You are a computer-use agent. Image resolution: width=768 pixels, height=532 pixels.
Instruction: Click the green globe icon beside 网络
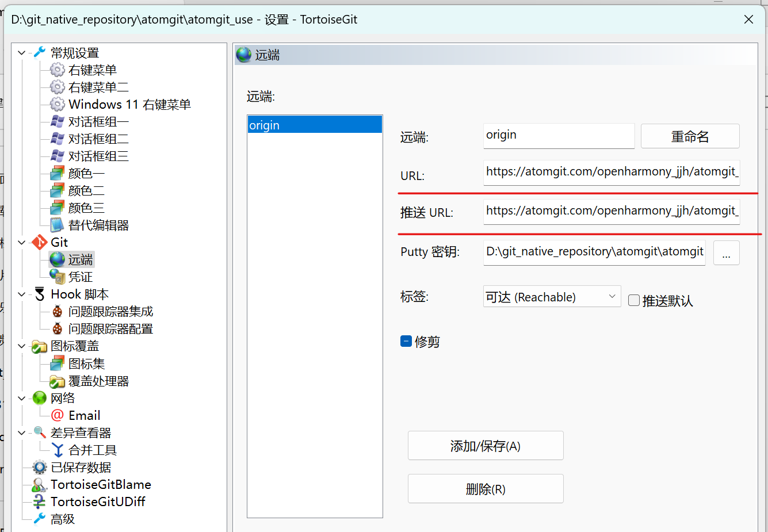[40, 398]
